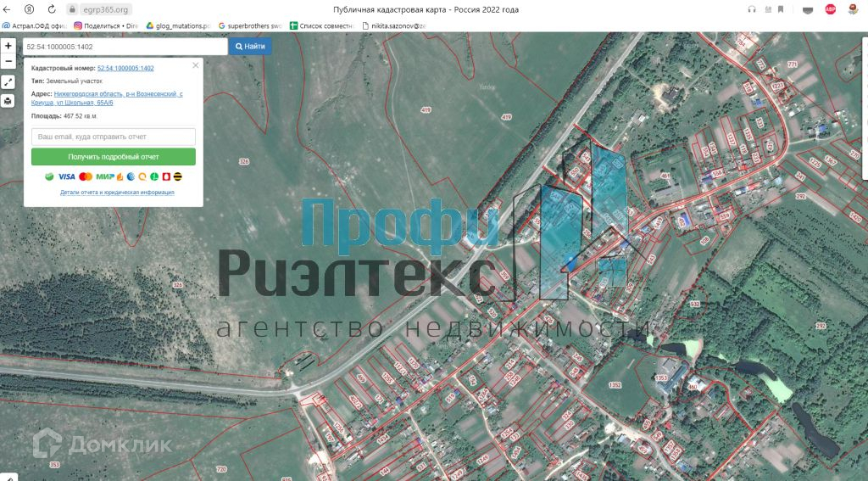Open glog_mutations Google Drive bookmark

click(178, 25)
